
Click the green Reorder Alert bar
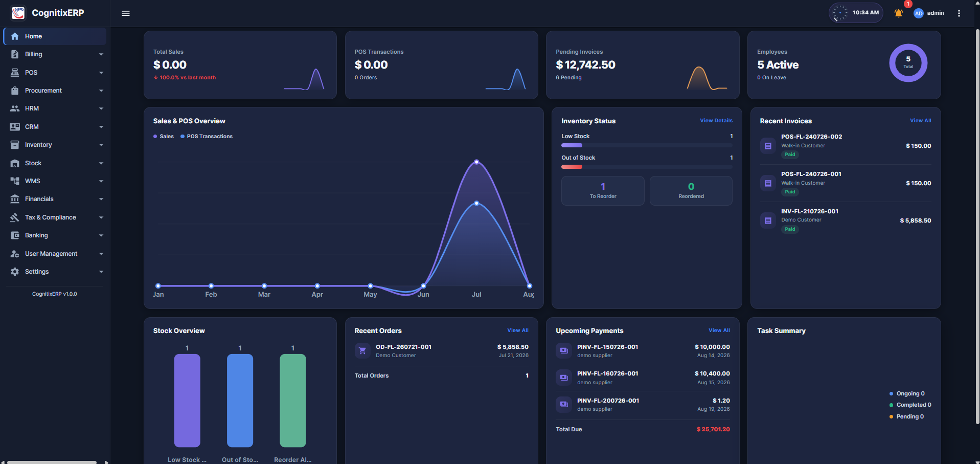(293, 401)
